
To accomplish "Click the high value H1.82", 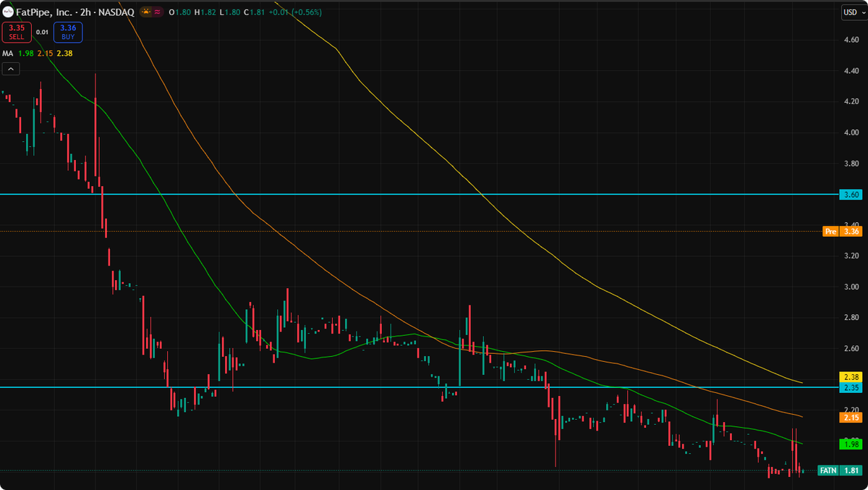I will click(x=204, y=12).
